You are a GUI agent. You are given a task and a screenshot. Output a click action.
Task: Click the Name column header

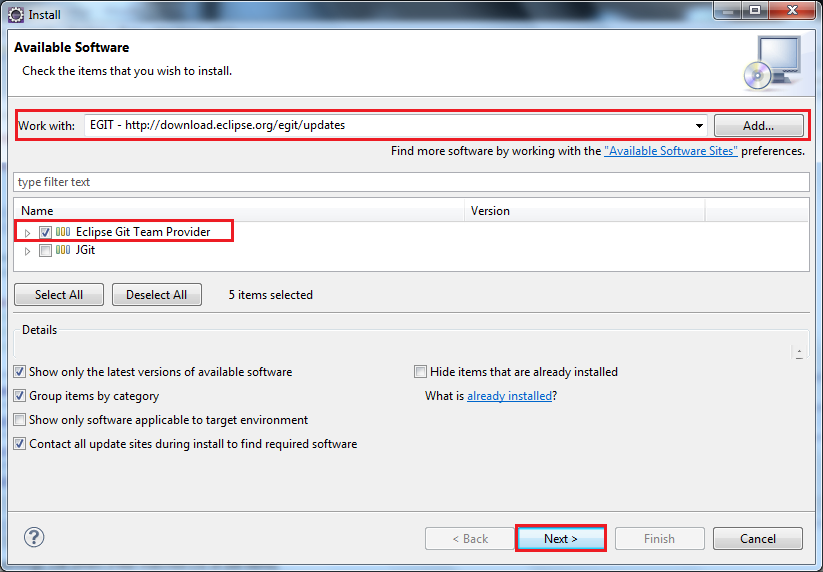(239, 210)
